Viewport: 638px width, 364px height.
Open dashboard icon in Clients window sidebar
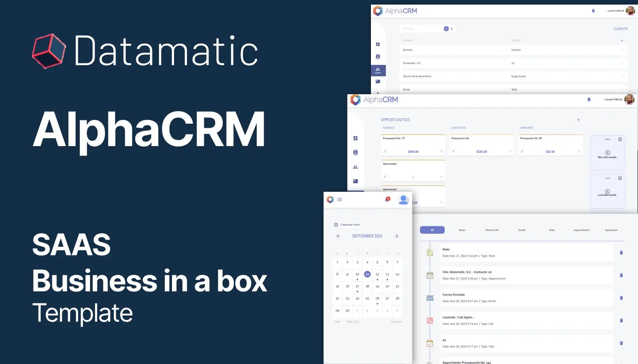coord(378,44)
